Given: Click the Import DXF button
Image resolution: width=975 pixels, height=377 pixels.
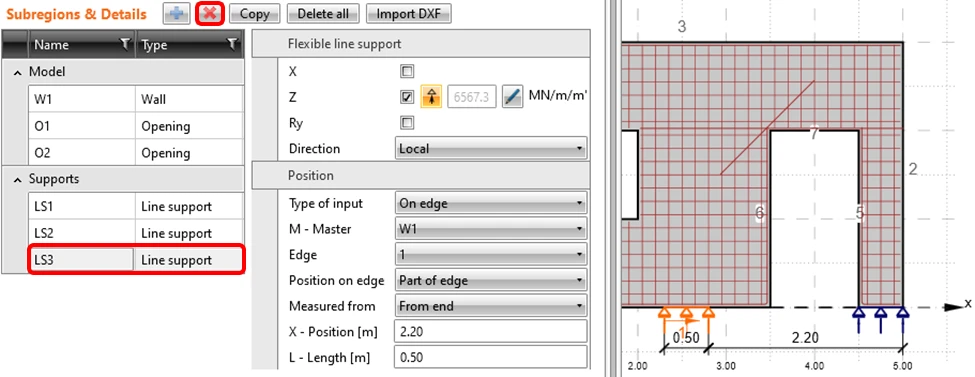Looking at the screenshot, I should click(x=409, y=14).
